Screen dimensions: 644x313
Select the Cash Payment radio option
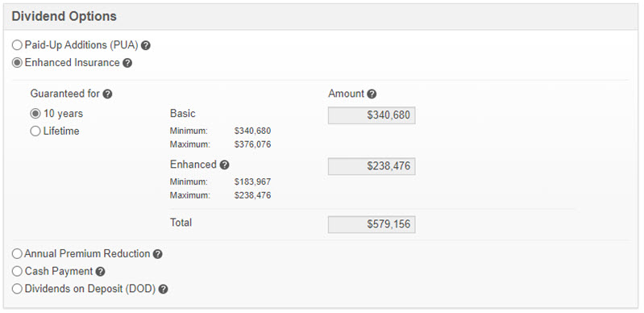(x=17, y=272)
